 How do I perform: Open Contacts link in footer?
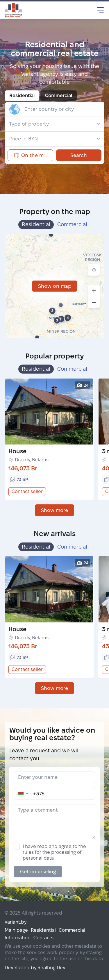pyautogui.click(x=43, y=937)
